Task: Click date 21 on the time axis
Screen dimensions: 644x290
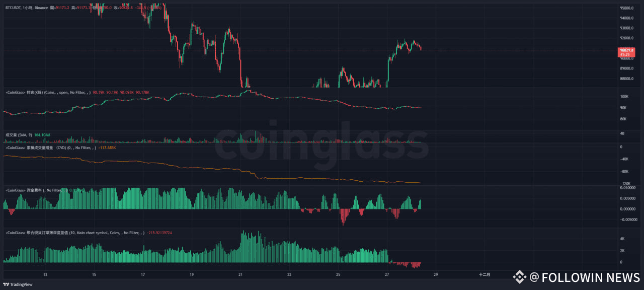Action: [x=240, y=275]
